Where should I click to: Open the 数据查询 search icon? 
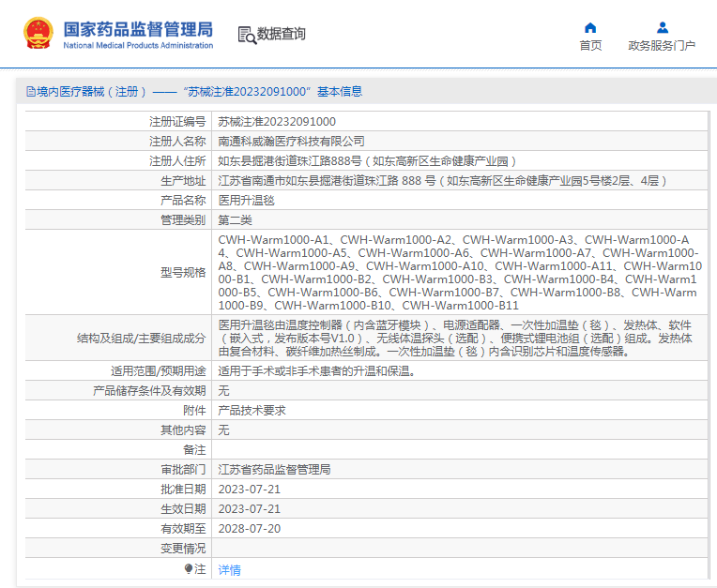pos(247,35)
